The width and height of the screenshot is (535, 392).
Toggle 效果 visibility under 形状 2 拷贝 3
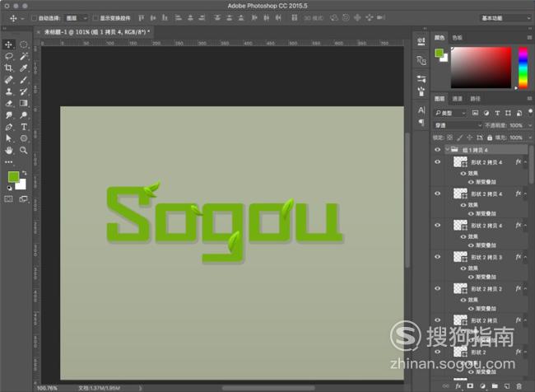click(x=463, y=268)
